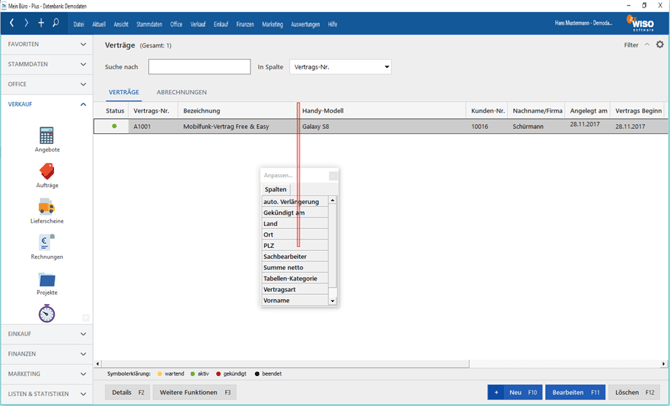Click into the 'Suche nach' search field
Screen dimensions: 670x406
point(199,67)
